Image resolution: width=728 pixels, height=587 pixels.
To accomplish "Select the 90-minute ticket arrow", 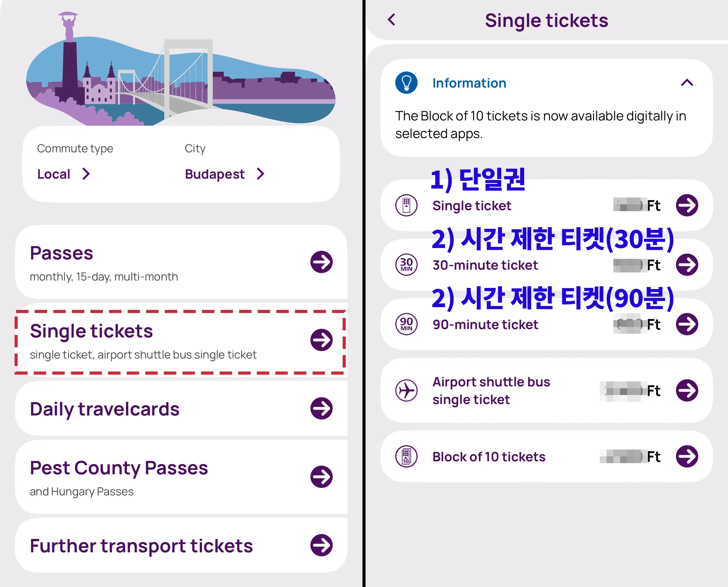I will point(687,324).
